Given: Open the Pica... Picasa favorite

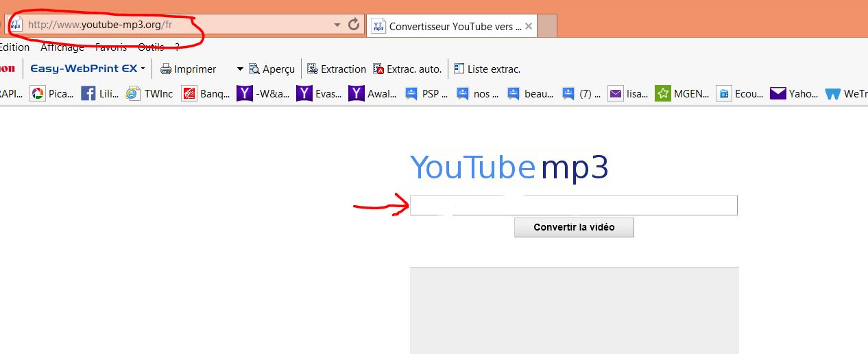Looking at the screenshot, I should [x=52, y=93].
